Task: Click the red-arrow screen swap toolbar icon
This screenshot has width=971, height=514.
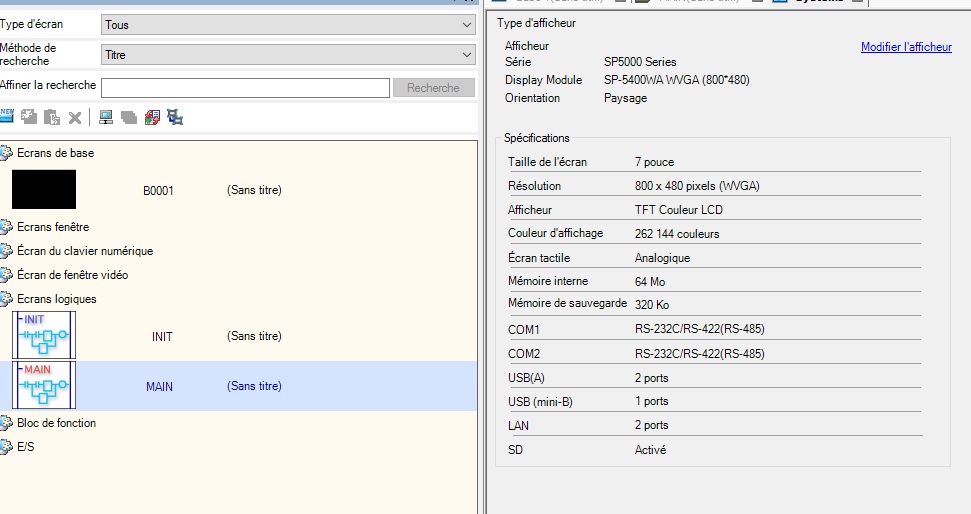Action: tap(152, 117)
